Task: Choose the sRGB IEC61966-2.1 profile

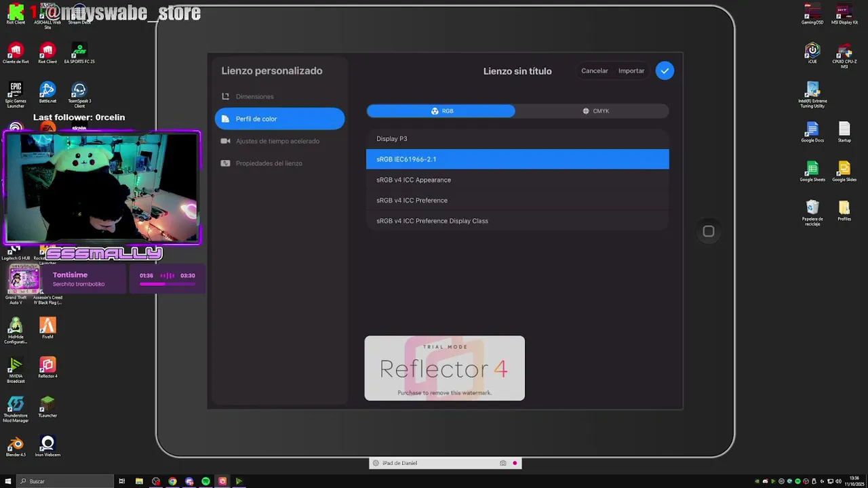Action: click(x=517, y=159)
